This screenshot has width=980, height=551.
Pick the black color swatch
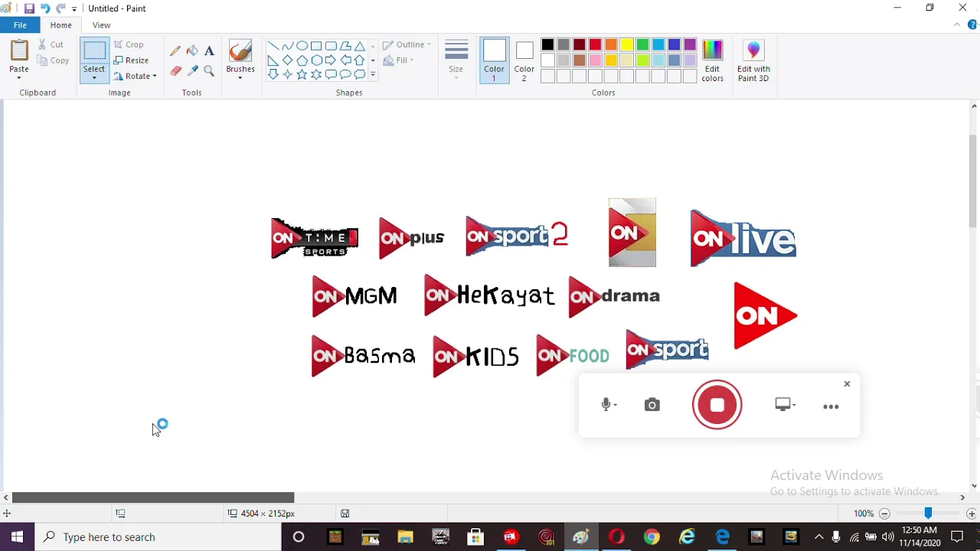547,45
